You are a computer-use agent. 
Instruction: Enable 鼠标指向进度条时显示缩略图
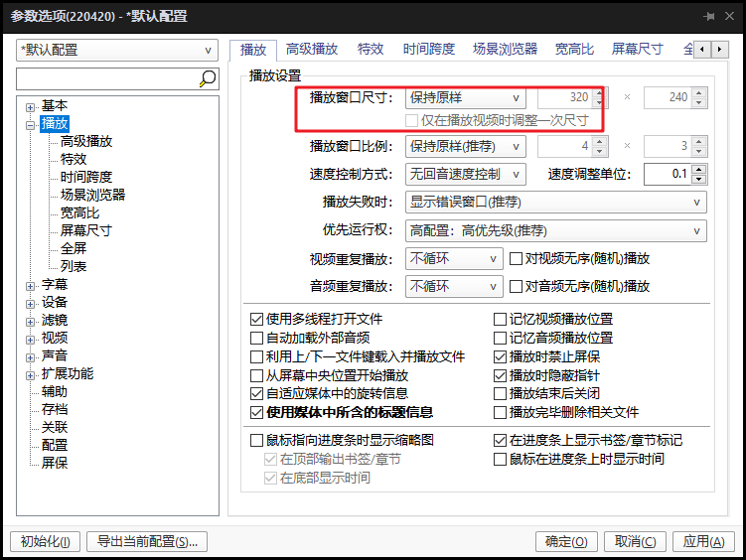256,440
